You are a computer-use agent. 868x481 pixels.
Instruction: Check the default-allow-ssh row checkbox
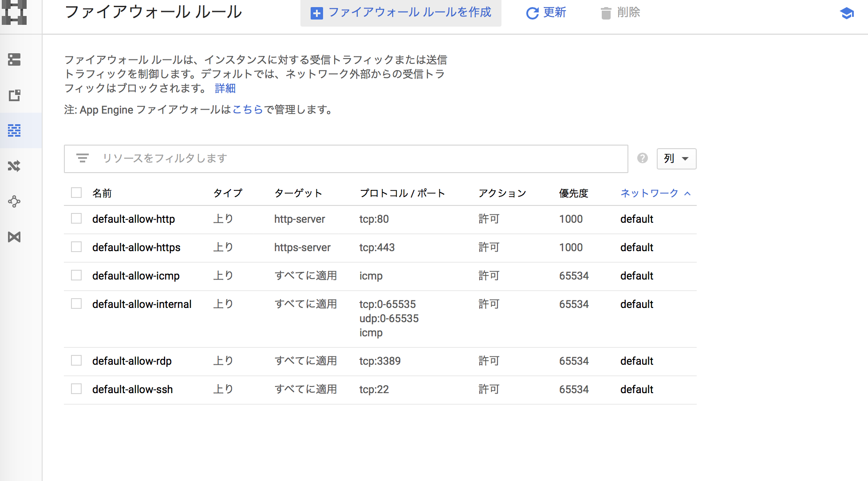click(x=76, y=388)
